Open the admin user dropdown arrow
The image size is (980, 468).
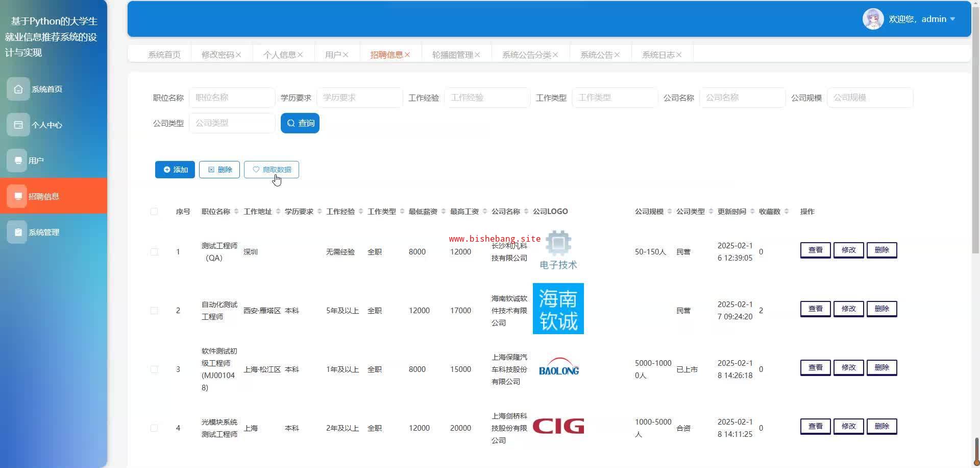pyautogui.click(x=952, y=19)
